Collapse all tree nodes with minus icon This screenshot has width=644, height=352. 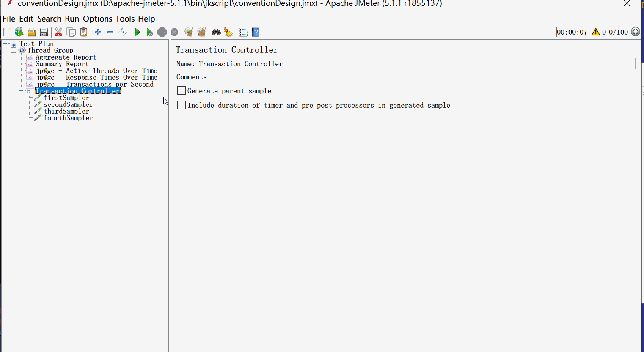[x=110, y=32]
